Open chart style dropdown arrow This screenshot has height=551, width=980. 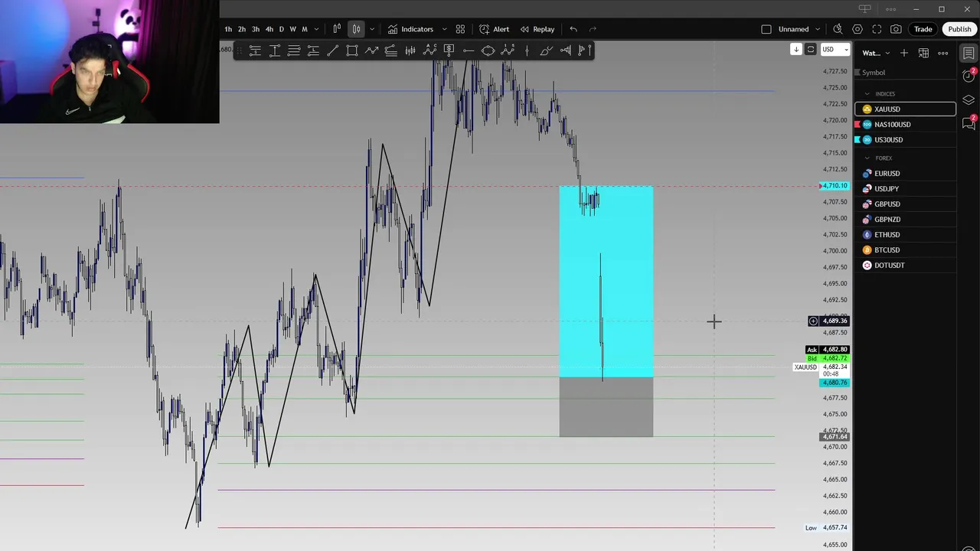click(372, 29)
